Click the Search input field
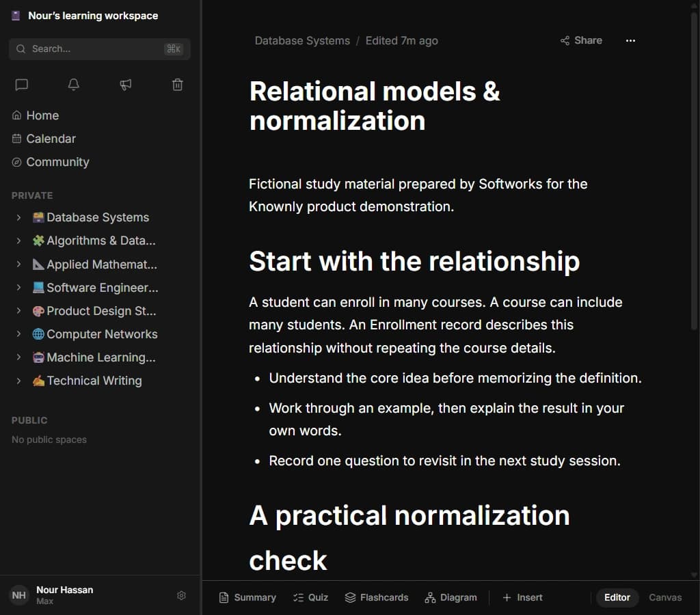The width and height of the screenshot is (700, 615). pyautogui.click(x=100, y=49)
